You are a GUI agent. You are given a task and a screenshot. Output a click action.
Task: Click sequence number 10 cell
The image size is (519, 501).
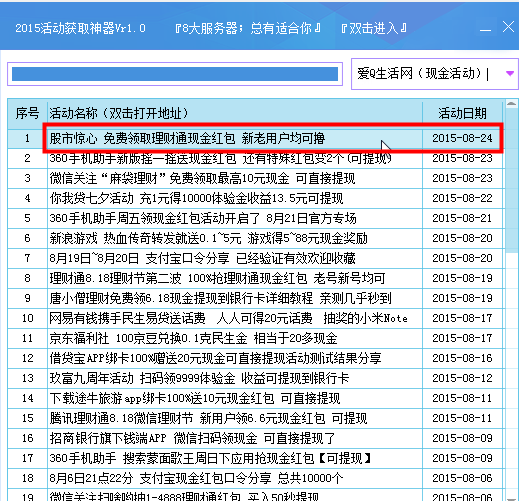tap(28, 318)
